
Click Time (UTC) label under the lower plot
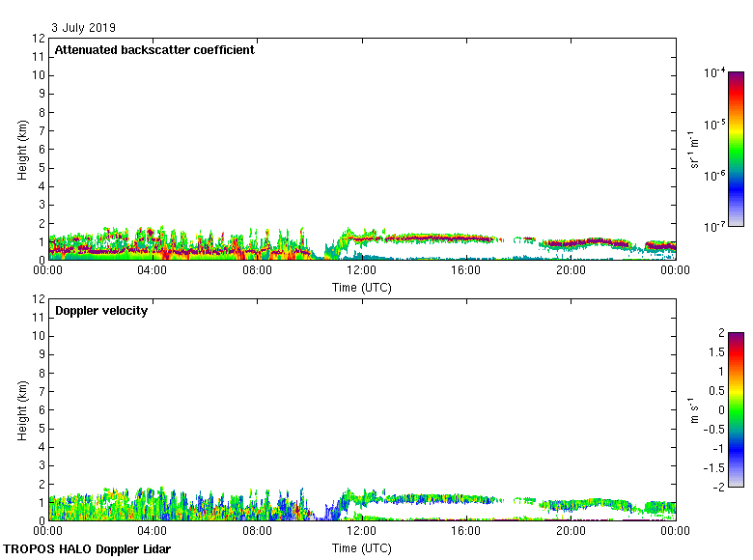[x=361, y=547]
